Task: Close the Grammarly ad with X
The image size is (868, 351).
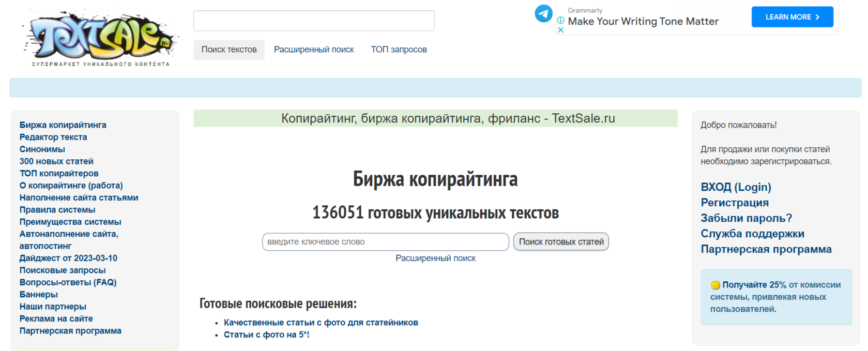Action: tap(561, 30)
